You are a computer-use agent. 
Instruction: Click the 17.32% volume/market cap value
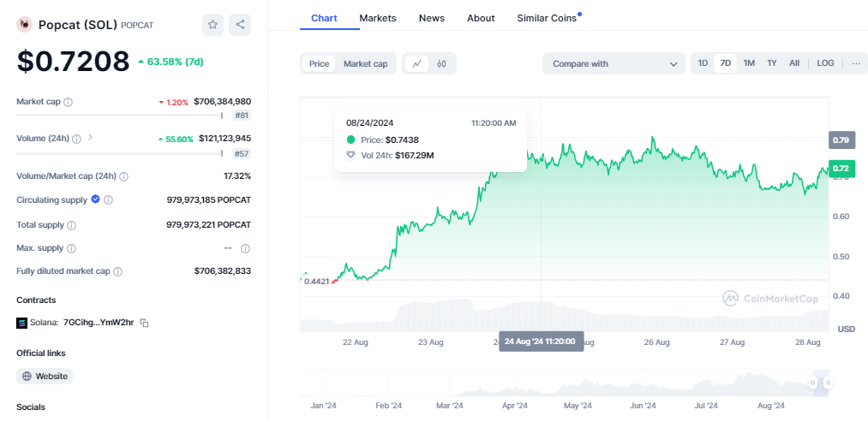click(x=237, y=175)
